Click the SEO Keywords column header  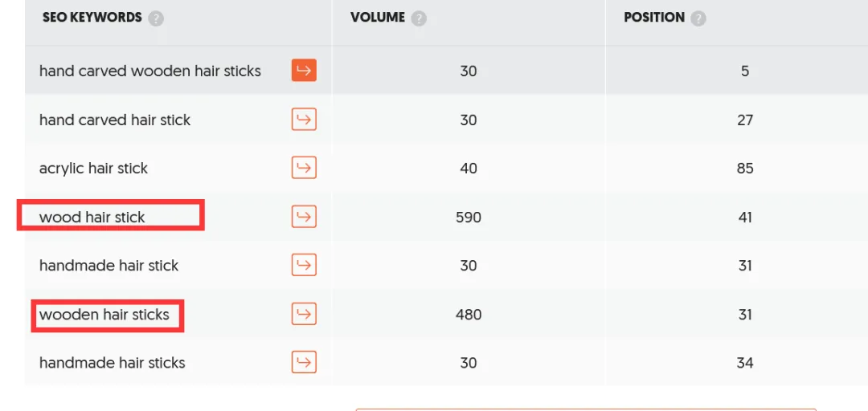pos(92,18)
